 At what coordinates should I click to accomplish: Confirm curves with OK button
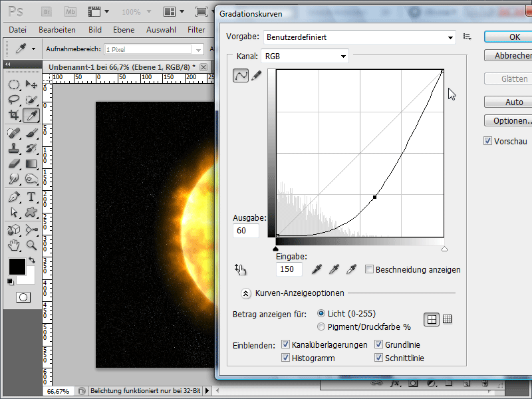coord(508,37)
